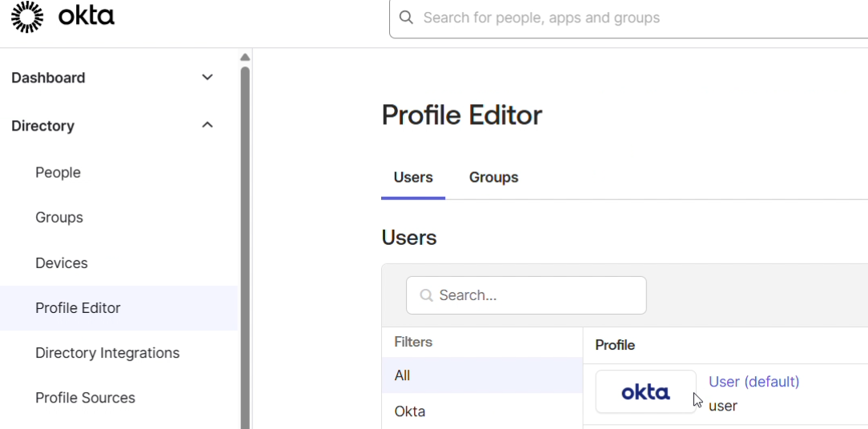Click the magnifier icon in top search bar
868x429 pixels.
[406, 18]
